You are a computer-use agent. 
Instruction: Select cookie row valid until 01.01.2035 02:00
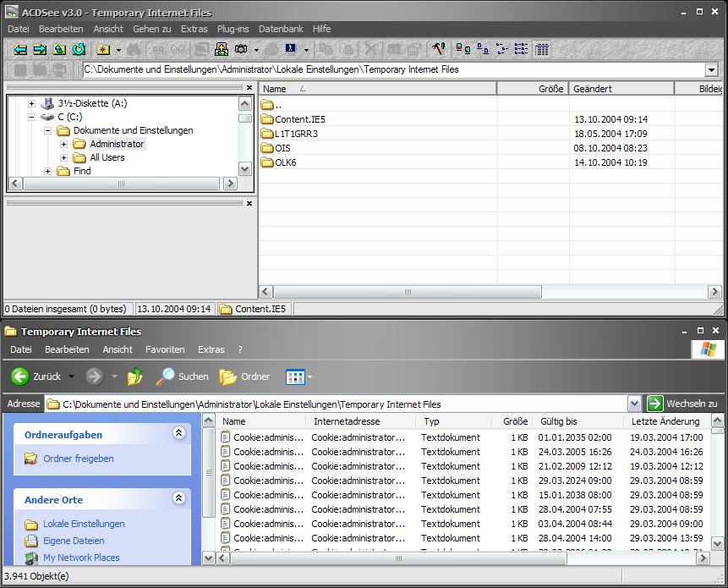462,437
